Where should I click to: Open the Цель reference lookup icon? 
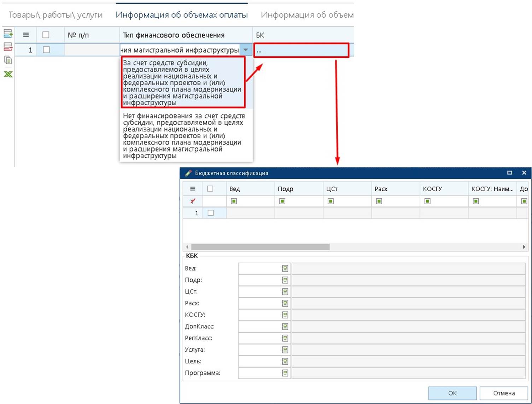tap(285, 361)
